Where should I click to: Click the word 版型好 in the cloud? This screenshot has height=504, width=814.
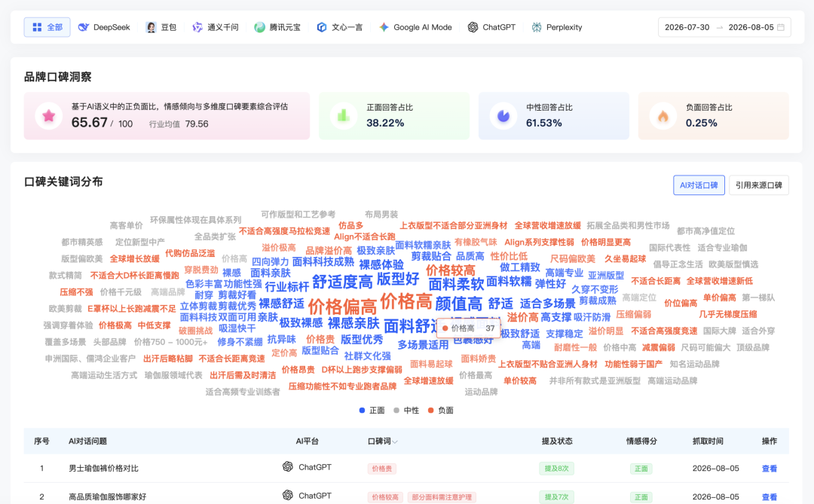coord(398,279)
